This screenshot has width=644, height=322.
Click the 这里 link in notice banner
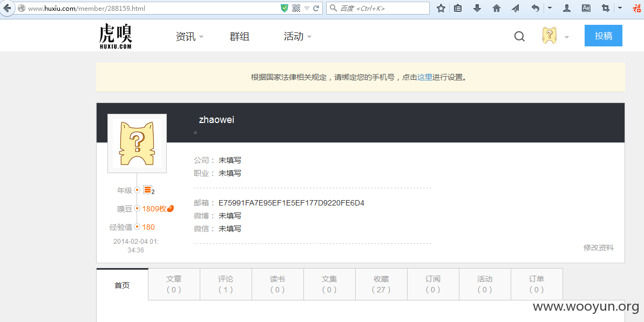click(425, 77)
